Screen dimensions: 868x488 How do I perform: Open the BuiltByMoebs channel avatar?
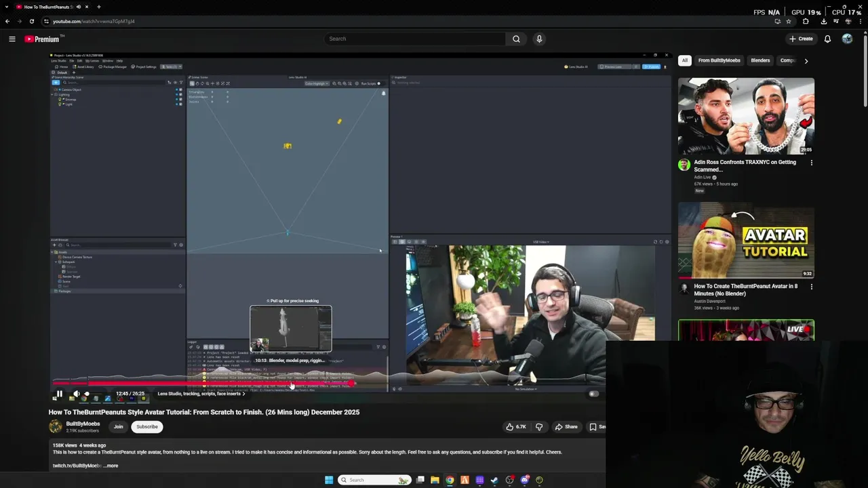[56, 426]
